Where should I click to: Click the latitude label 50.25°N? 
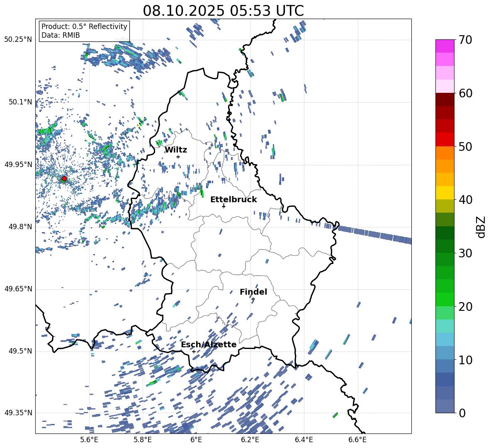18,40
